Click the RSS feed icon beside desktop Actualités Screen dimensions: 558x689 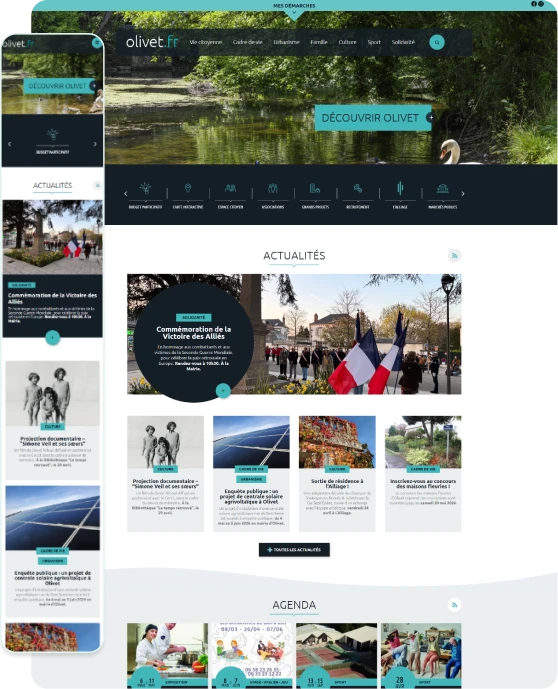tap(454, 255)
